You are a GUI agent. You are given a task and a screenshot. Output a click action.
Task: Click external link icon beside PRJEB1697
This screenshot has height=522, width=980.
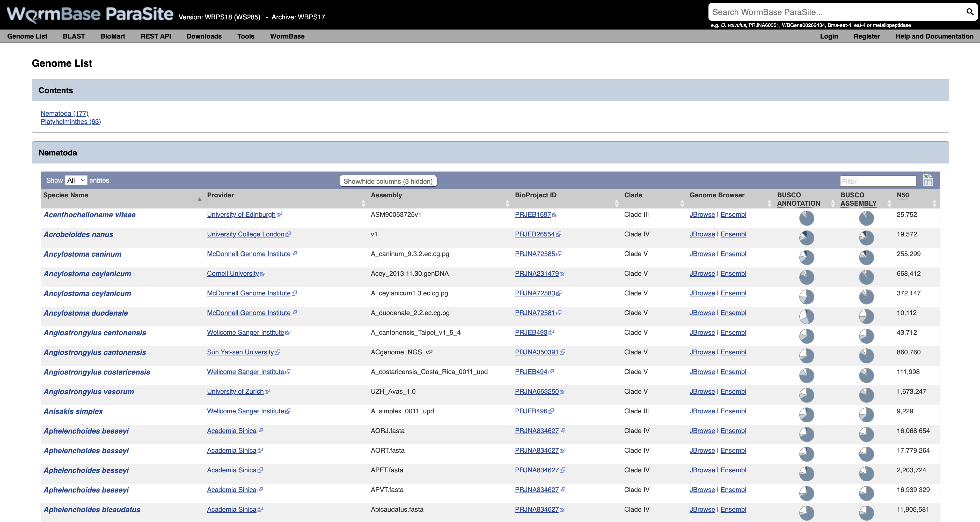[x=555, y=215]
